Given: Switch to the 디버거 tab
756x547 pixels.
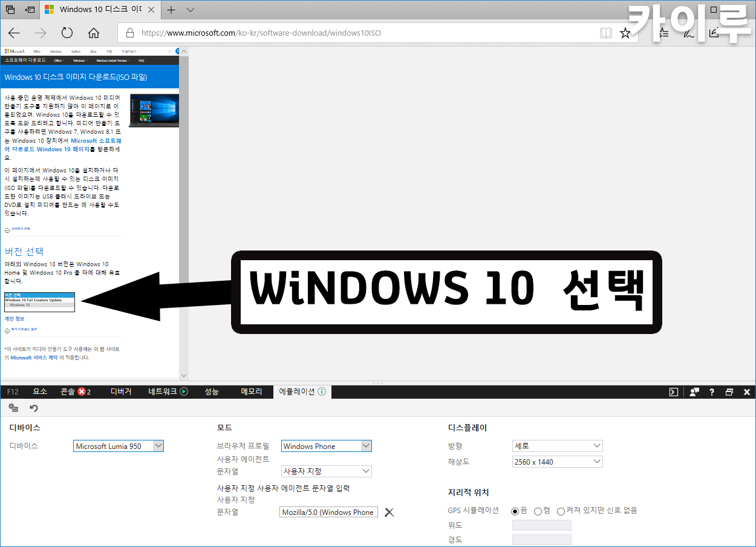Looking at the screenshot, I should [x=121, y=392].
